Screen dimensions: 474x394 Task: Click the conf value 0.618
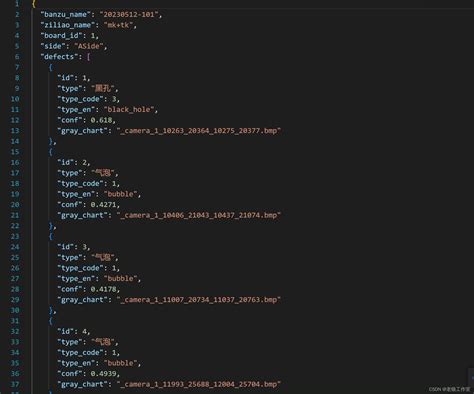(x=101, y=120)
